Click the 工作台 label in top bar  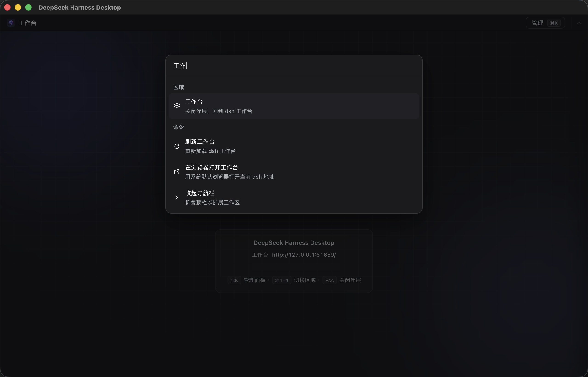(28, 23)
